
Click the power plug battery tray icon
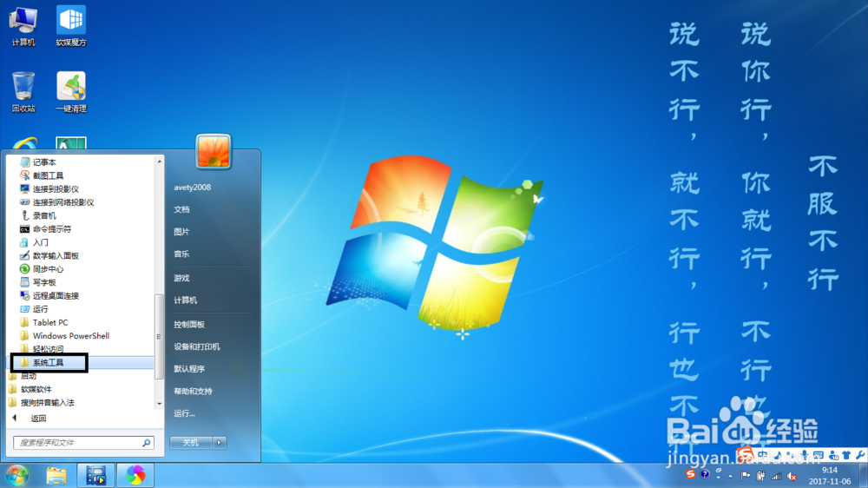(x=761, y=476)
